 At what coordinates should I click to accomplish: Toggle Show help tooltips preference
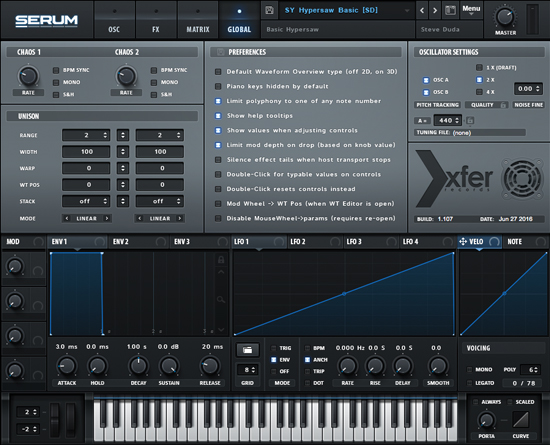[x=218, y=116]
